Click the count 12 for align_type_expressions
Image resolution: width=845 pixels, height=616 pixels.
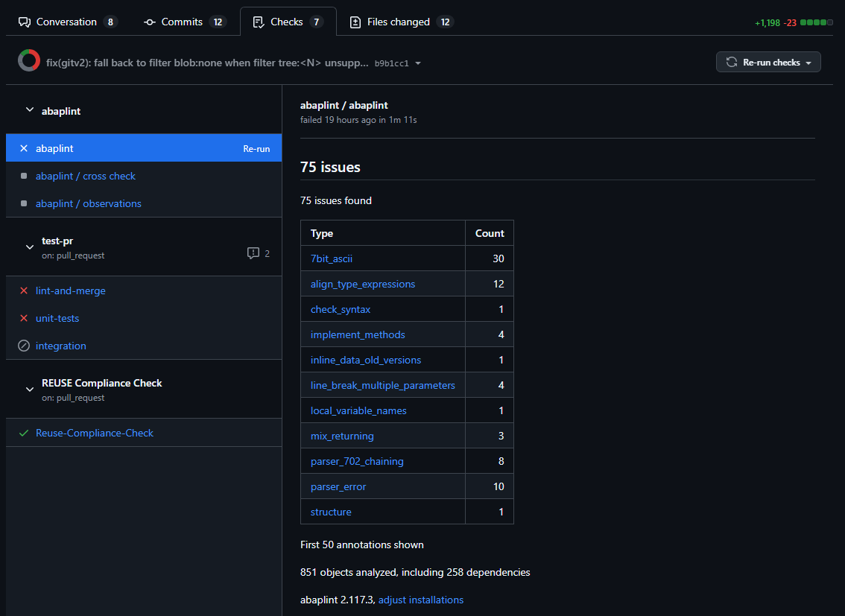point(499,284)
